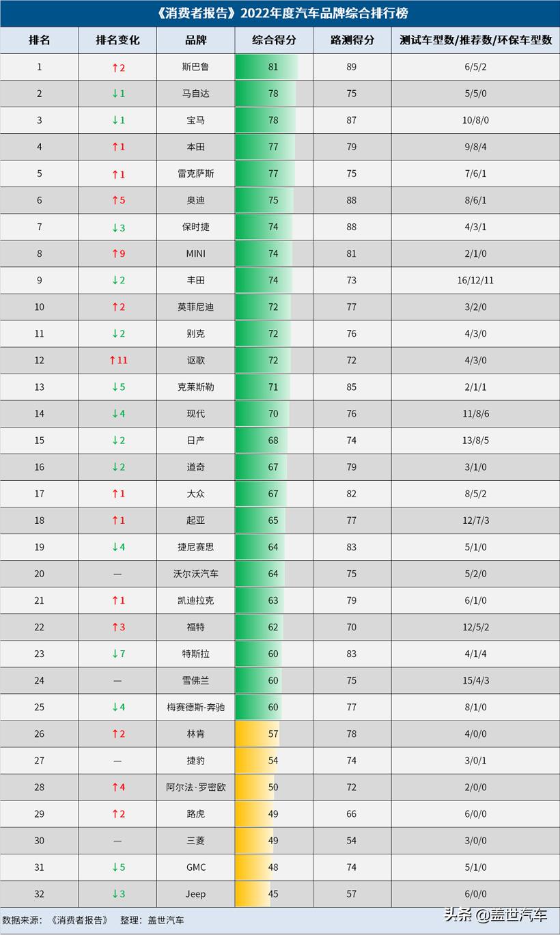Click the 测试车型数/推荐数/环保车型数 header
Viewport: 560px width, 935px height.
(x=475, y=40)
